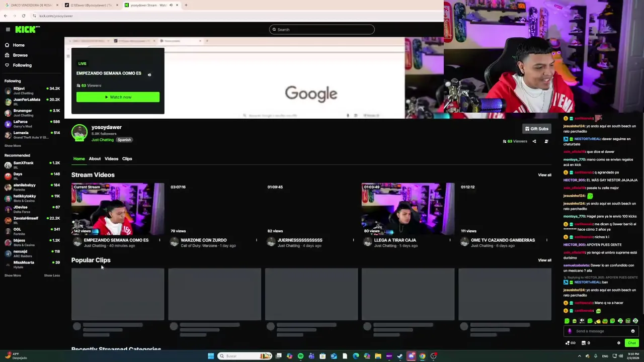Switch to the ZARCO VENDEDORA browser tab

pyautogui.click(x=30, y=5)
